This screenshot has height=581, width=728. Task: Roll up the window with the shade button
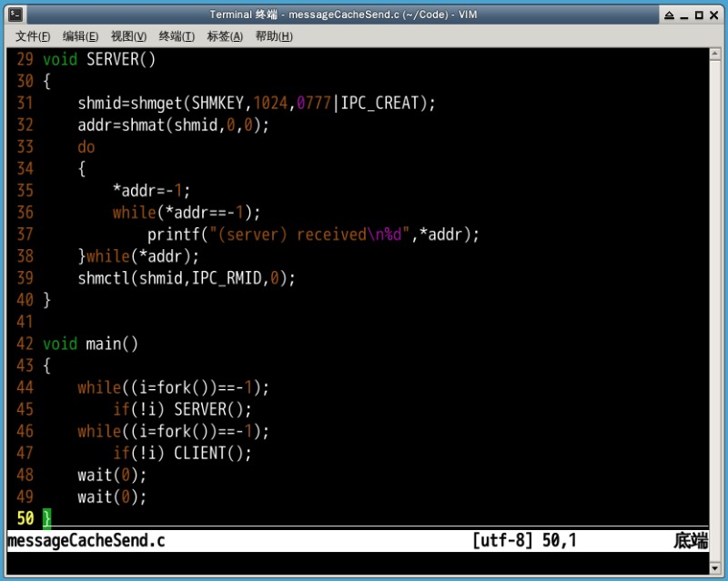(669, 15)
